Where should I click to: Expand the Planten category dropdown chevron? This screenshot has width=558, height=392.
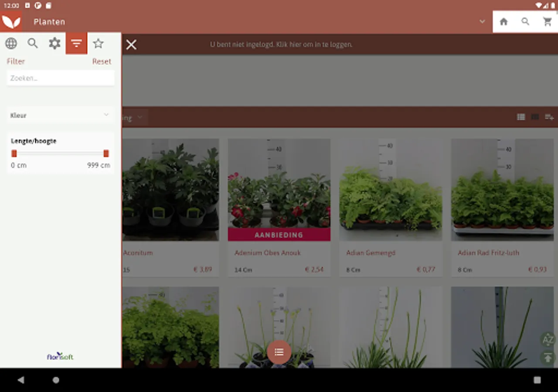[482, 21]
